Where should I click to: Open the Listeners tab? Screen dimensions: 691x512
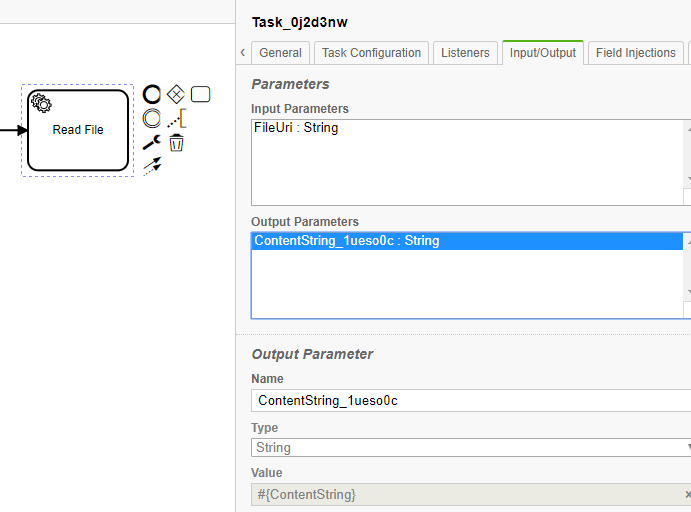[x=465, y=53]
